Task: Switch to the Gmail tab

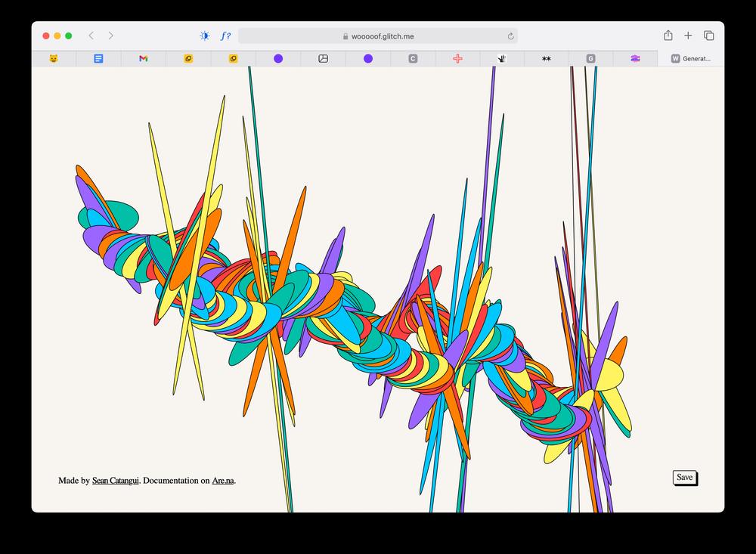Action: tap(143, 59)
